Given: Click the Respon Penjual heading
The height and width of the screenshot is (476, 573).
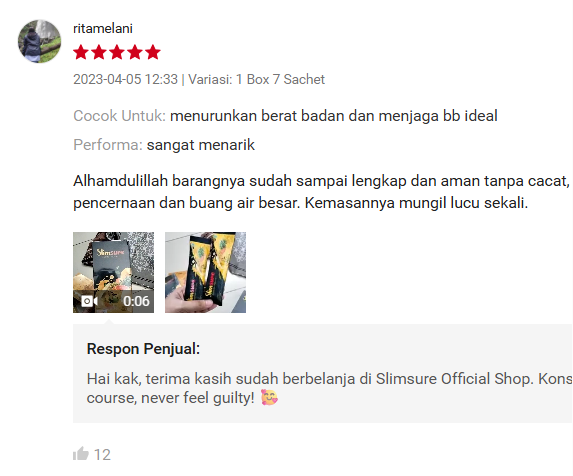Looking at the screenshot, I should [143, 349].
